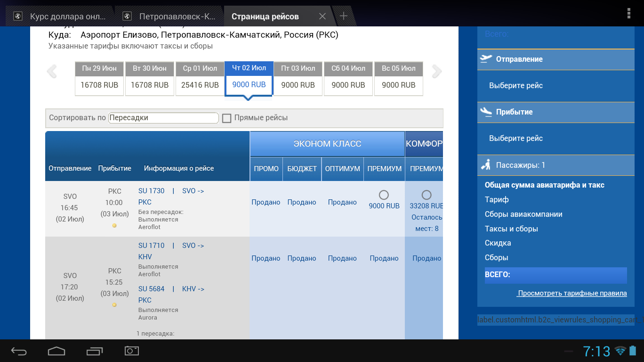Tap the screenshot camera icon
This screenshot has width=644, height=362.
coord(132,351)
